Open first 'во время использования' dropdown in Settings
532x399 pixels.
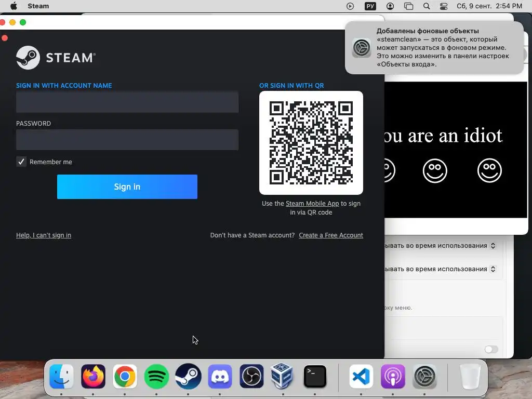493,246
